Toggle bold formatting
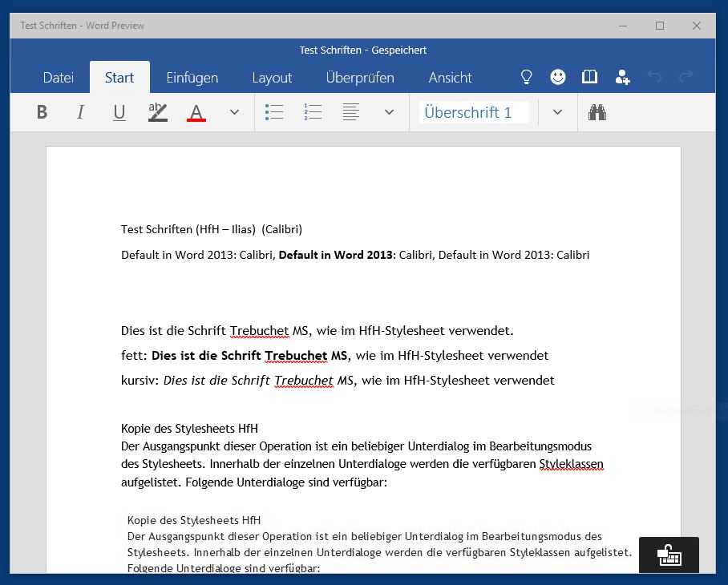The height and width of the screenshot is (585, 728). pyautogui.click(x=42, y=112)
